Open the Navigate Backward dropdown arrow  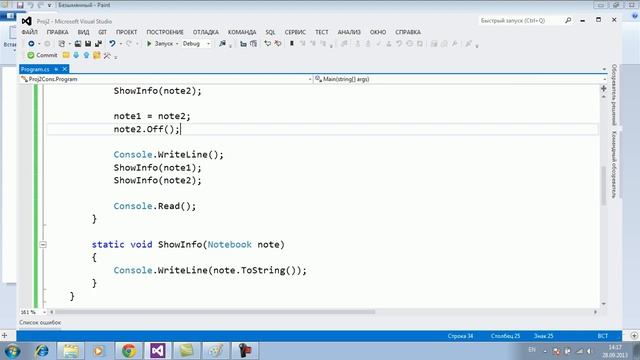(x=39, y=44)
